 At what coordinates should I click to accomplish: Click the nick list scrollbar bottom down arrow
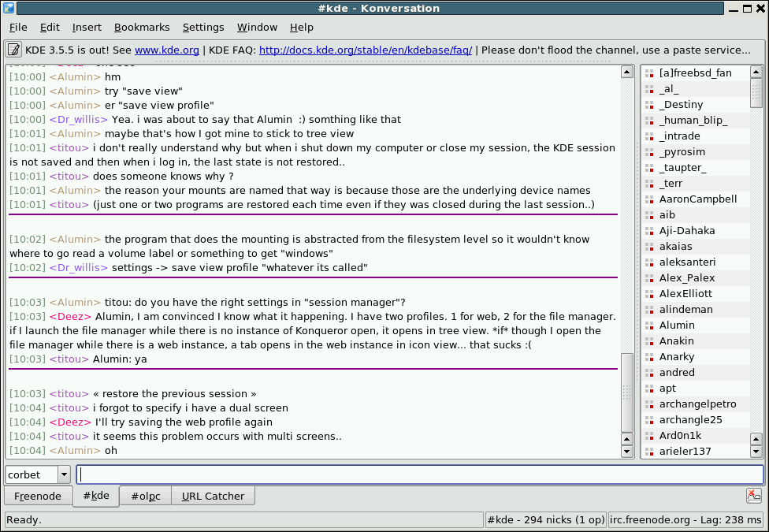point(756,451)
